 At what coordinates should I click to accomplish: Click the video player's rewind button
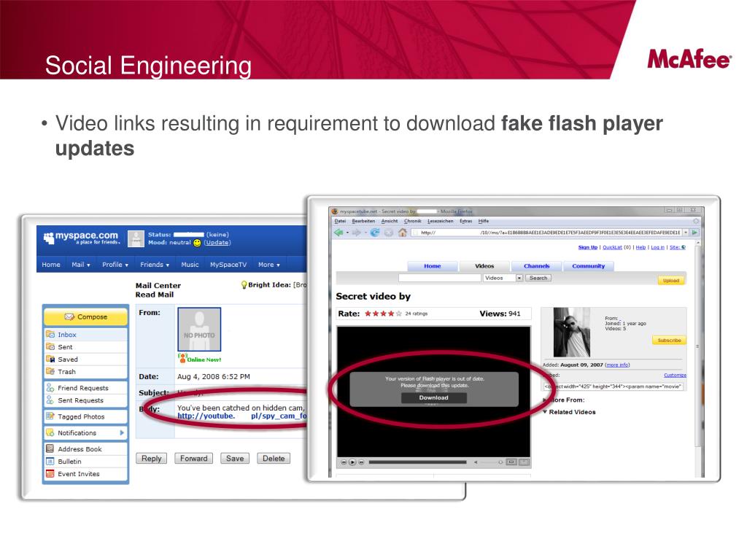pyautogui.click(x=344, y=462)
